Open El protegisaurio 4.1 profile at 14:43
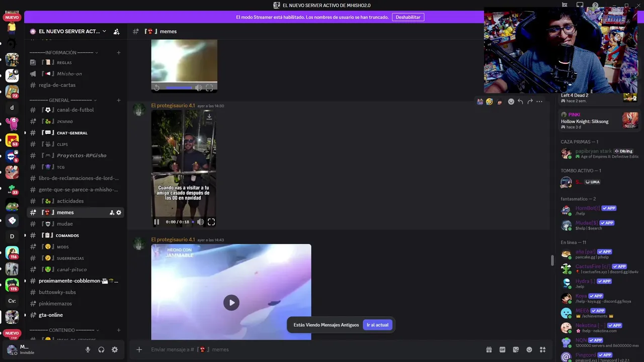Image resolution: width=644 pixels, height=362 pixels. coord(173,240)
